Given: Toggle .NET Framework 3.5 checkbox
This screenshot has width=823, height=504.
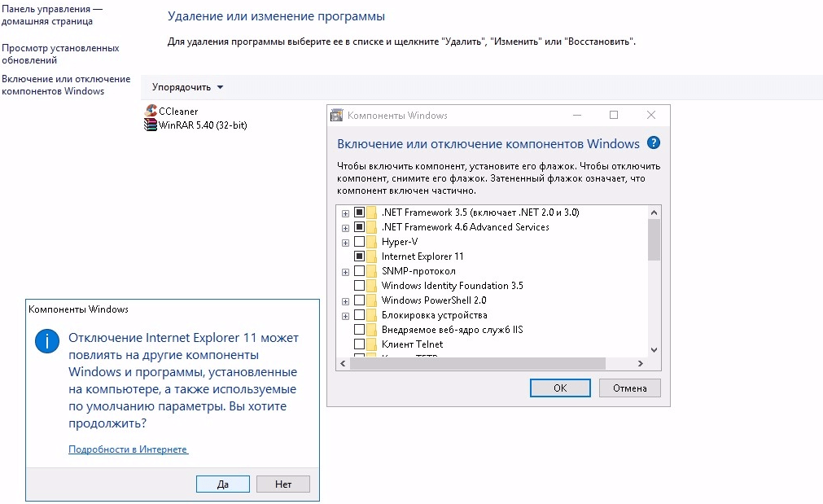Looking at the screenshot, I should [360, 212].
